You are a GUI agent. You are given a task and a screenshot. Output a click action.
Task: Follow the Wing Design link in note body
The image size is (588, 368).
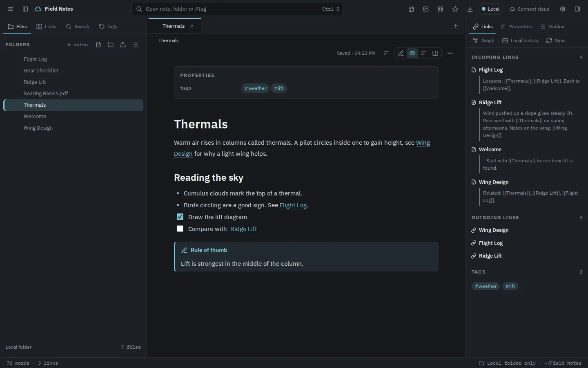[423, 143]
